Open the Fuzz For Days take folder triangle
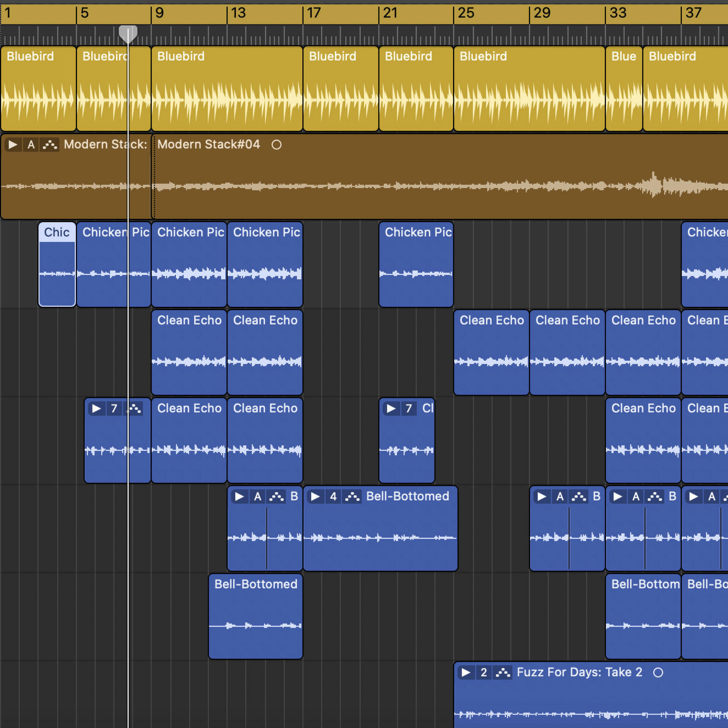The height and width of the screenshot is (728, 728). (466, 673)
